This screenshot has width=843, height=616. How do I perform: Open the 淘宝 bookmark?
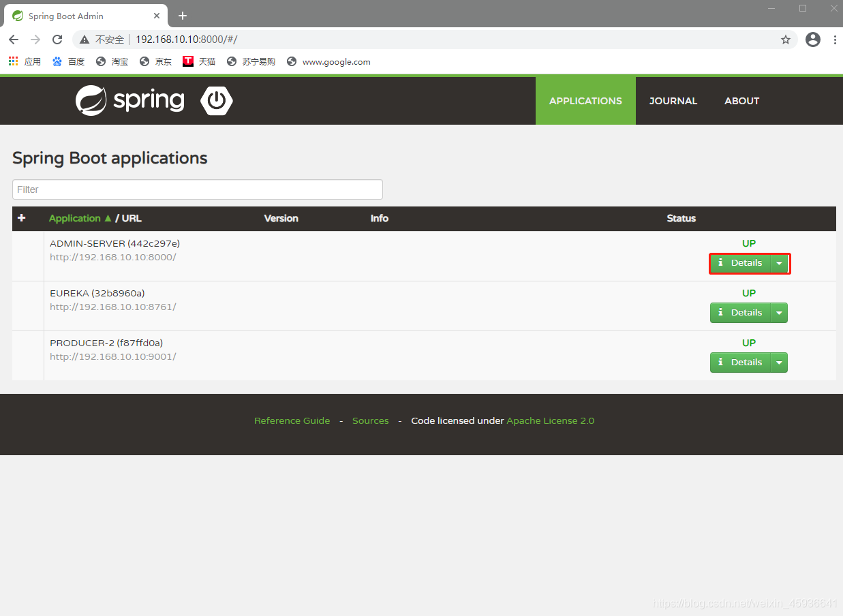click(x=112, y=61)
